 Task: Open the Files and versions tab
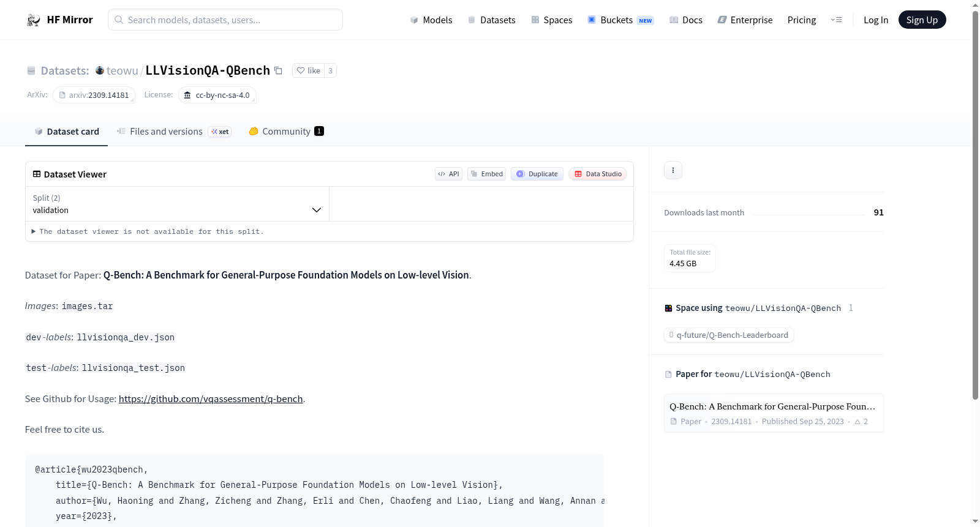(x=174, y=132)
